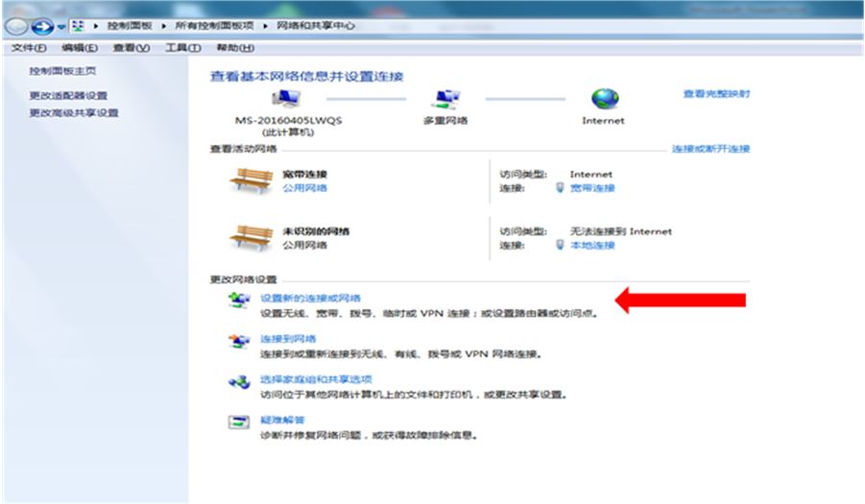Select 选择家庭组和共享选项 link
The width and height of the screenshot is (865, 504).
pos(316,380)
